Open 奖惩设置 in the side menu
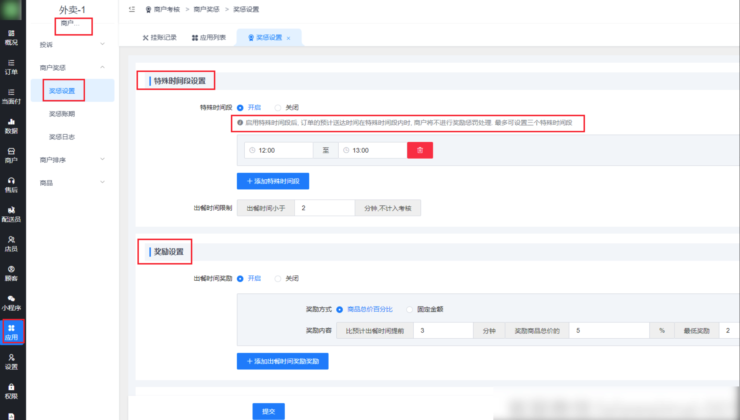 click(x=73, y=91)
